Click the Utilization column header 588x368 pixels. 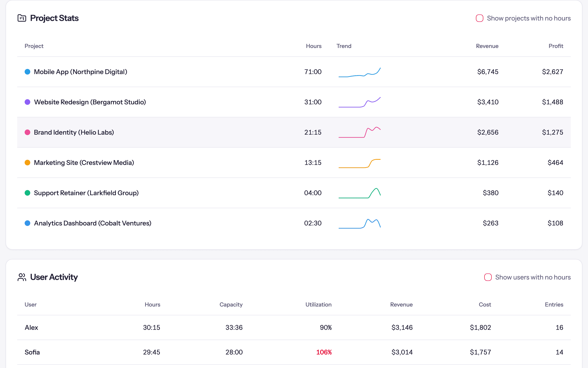pos(318,304)
